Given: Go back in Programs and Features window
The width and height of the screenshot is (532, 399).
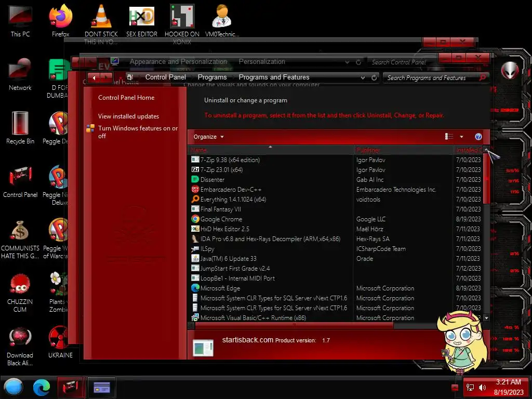Looking at the screenshot, I should [95, 78].
